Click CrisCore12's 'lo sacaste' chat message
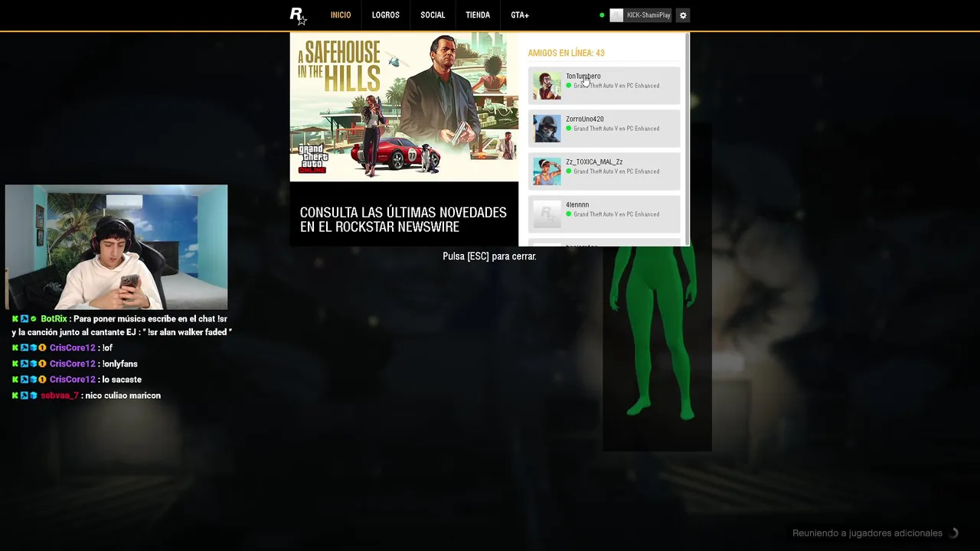 (121, 380)
